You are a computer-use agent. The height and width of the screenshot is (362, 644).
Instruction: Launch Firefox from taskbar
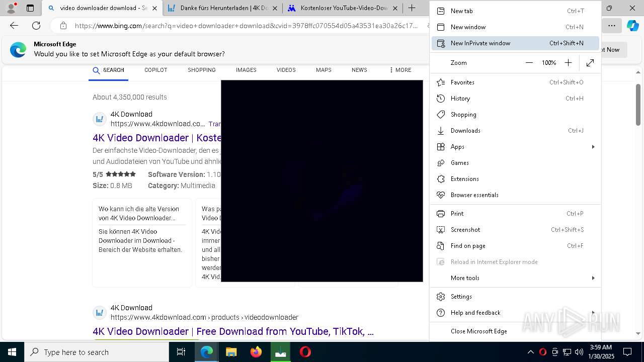point(256,352)
